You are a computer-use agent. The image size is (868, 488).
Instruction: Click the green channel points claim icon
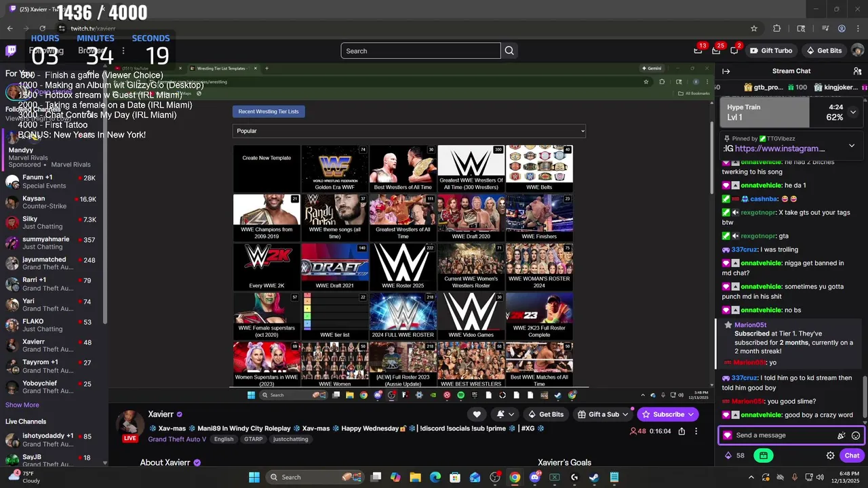pyautogui.click(x=764, y=455)
